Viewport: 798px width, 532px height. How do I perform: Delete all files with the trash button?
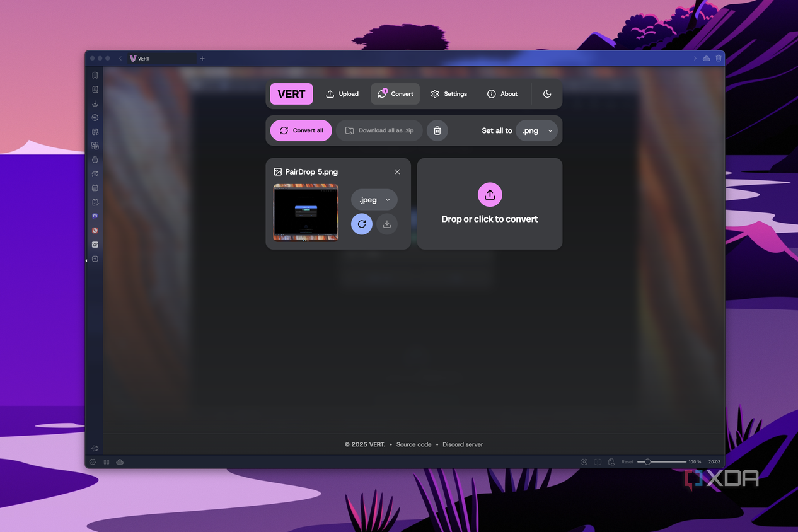(x=437, y=130)
